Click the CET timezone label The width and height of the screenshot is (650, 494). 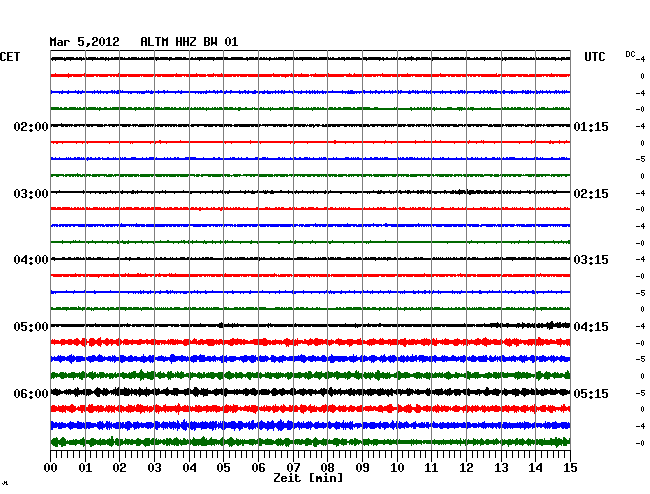click(x=10, y=57)
